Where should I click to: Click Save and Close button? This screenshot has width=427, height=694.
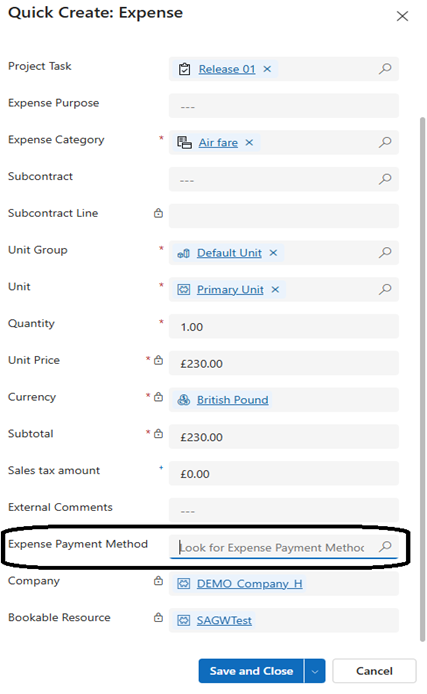(x=251, y=671)
